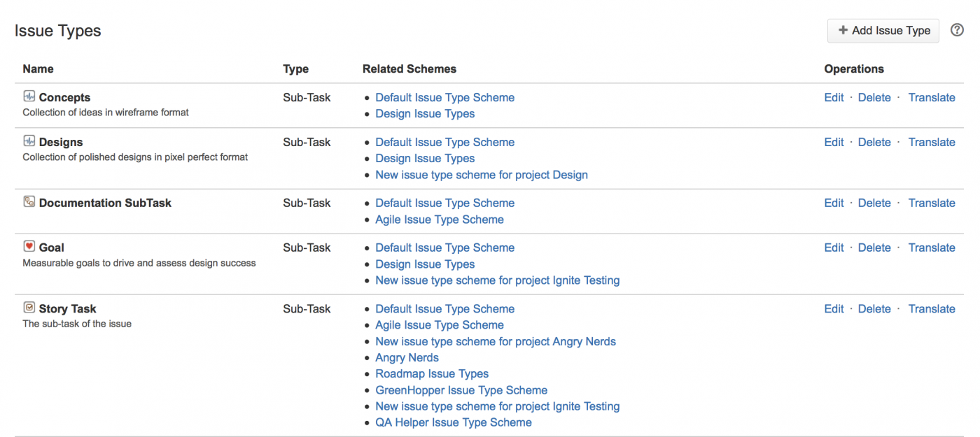
Task: Open New issue type scheme for project Design
Action: tap(481, 175)
